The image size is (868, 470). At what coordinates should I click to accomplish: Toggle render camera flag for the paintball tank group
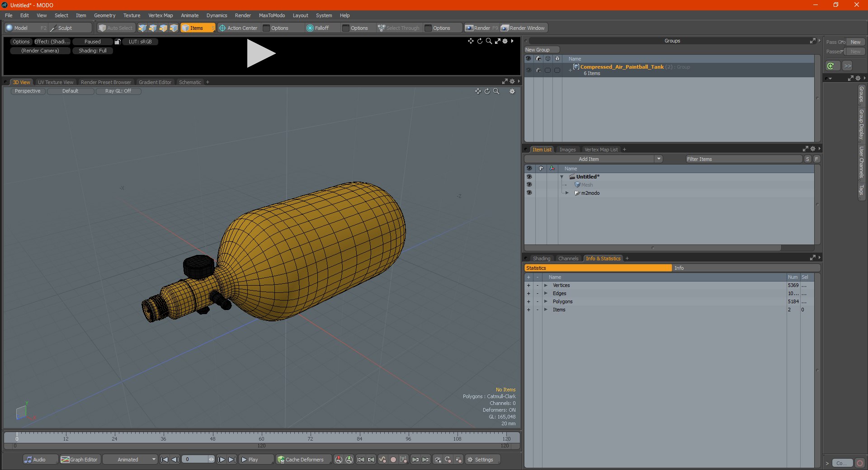[x=538, y=70]
